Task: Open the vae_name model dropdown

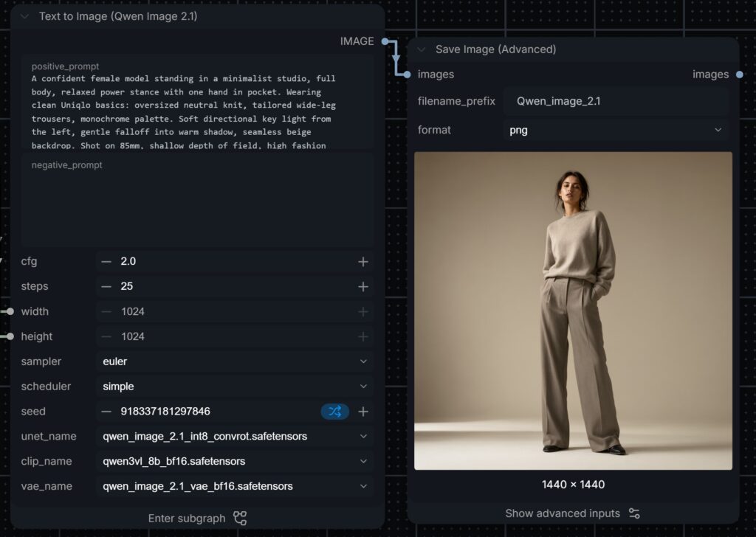Action: coord(234,486)
